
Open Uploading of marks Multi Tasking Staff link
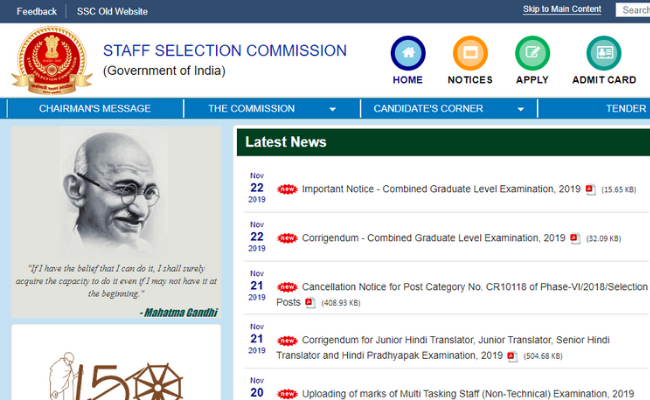pos(468,394)
